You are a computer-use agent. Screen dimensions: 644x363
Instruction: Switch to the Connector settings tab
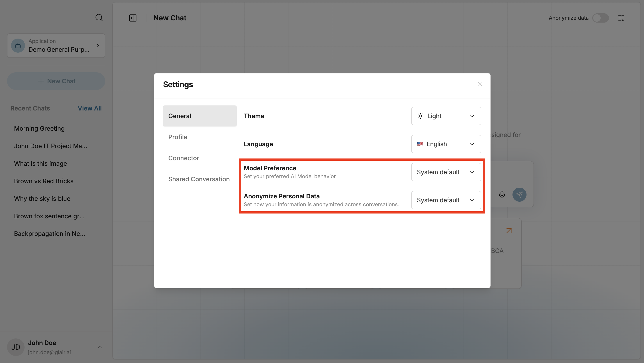point(183,158)
